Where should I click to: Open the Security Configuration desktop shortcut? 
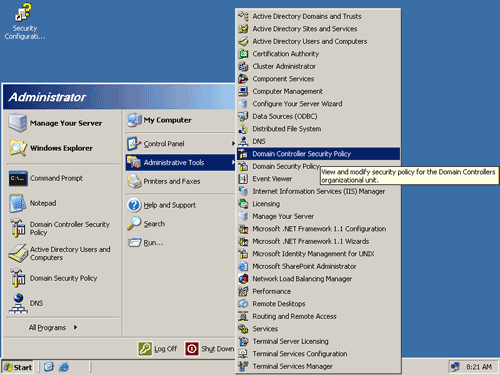(24, 22)
